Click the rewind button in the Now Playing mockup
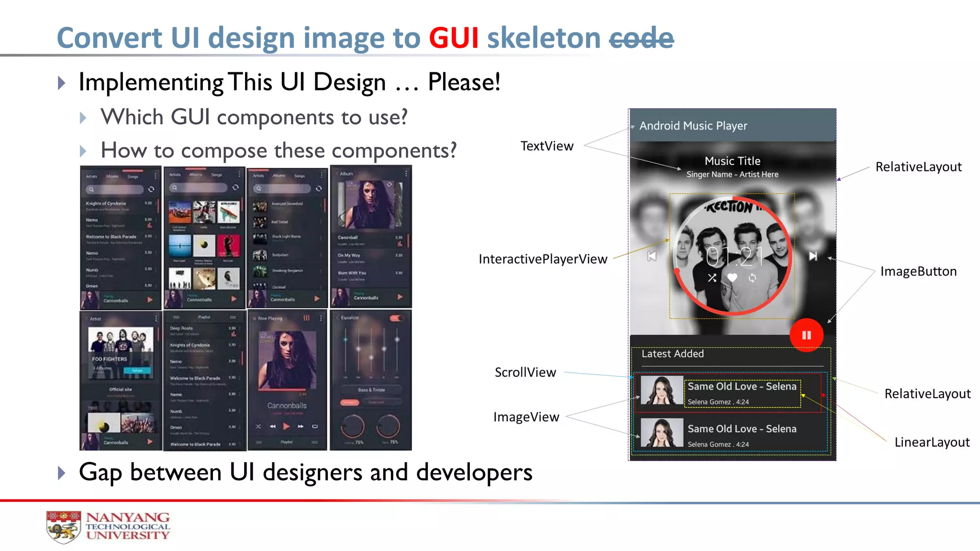This screenshot has width=980, height=551. [x=273, y=426]
